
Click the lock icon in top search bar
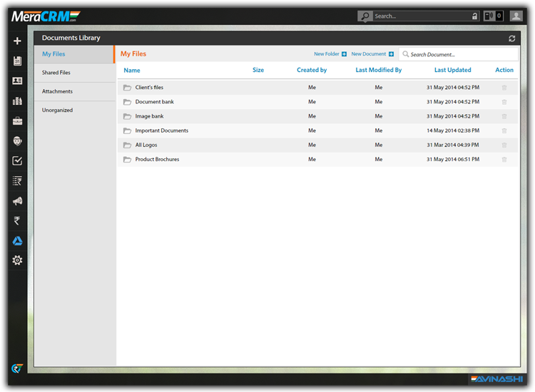pyautogui.click(x=474, y=16)
